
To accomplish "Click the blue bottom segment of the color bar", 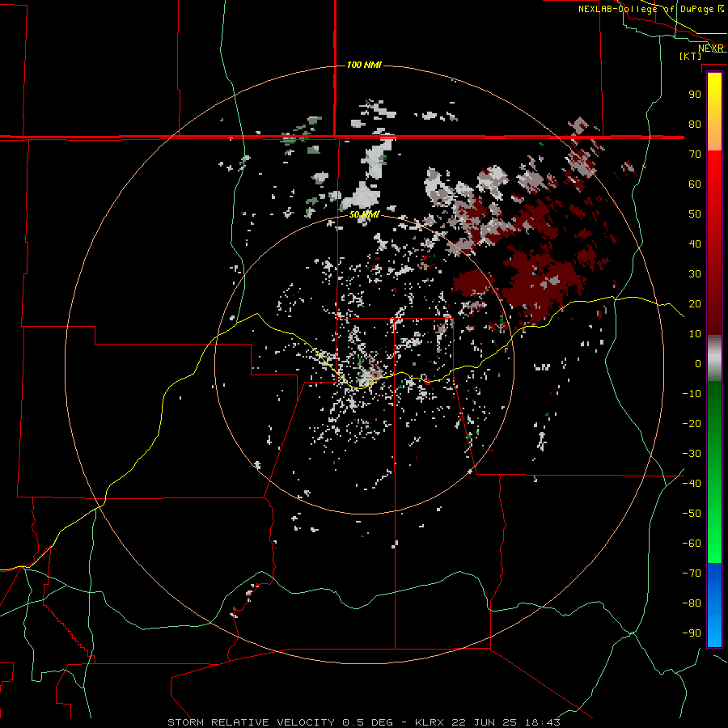I will (714, 605).
